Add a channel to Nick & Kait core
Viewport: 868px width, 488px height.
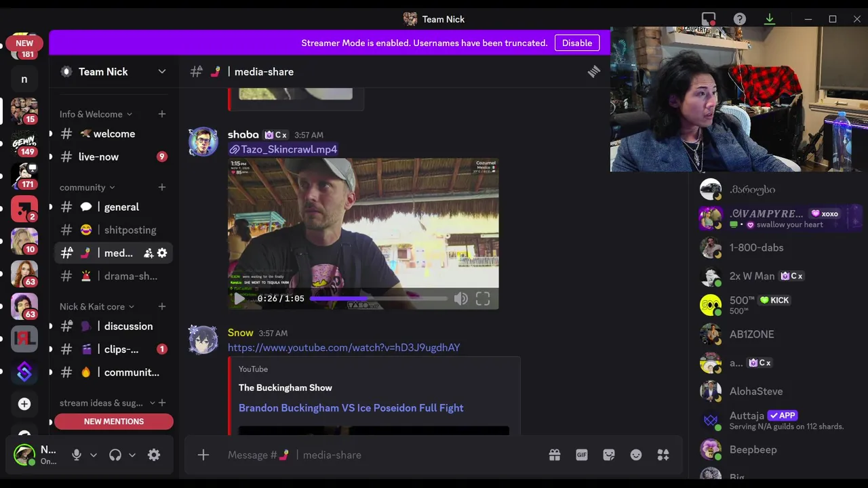coord(162,306)
